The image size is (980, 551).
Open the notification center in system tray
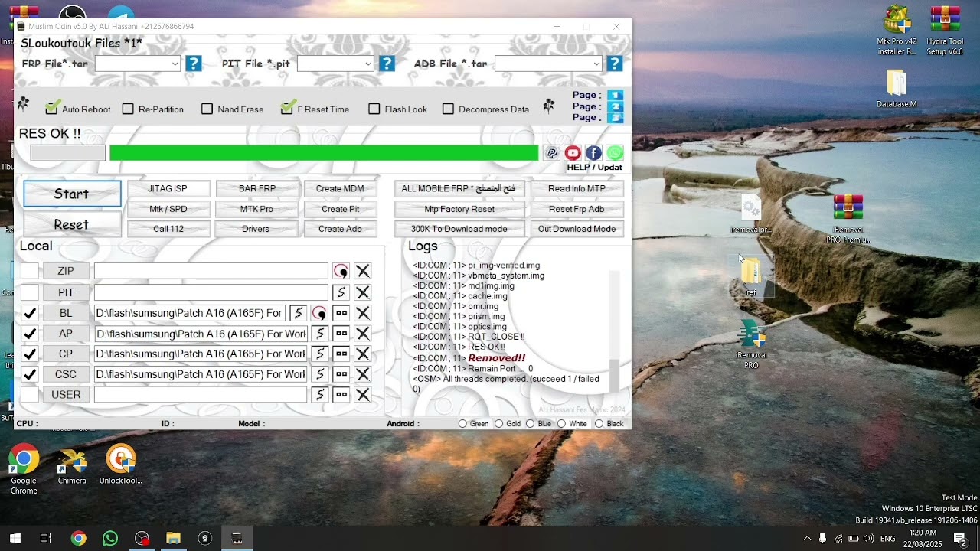click(x=959, y=539)
